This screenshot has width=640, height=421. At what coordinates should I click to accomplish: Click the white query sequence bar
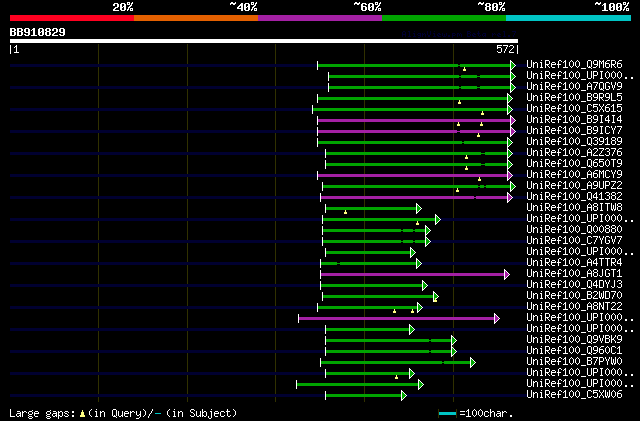coord(264,41)
